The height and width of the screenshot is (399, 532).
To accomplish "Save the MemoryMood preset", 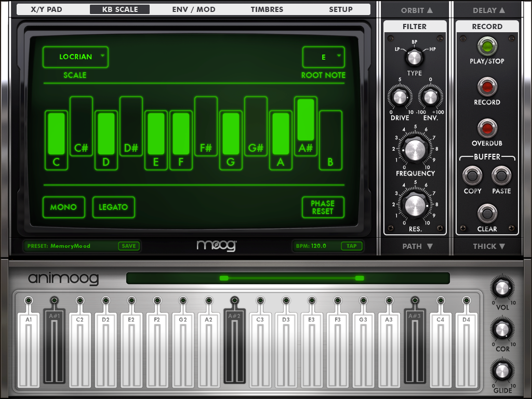I will (x=128, y=246).
